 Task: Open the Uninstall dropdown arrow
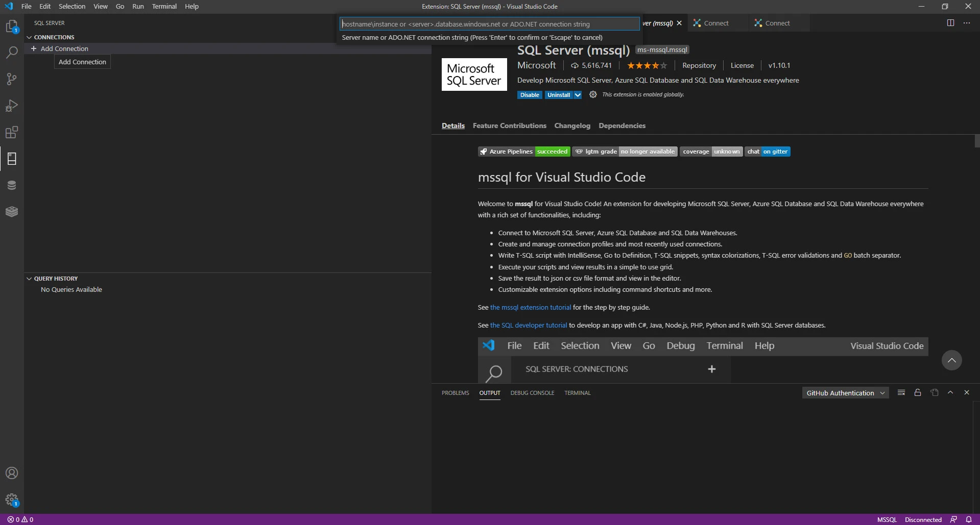[x=578, y=95]
